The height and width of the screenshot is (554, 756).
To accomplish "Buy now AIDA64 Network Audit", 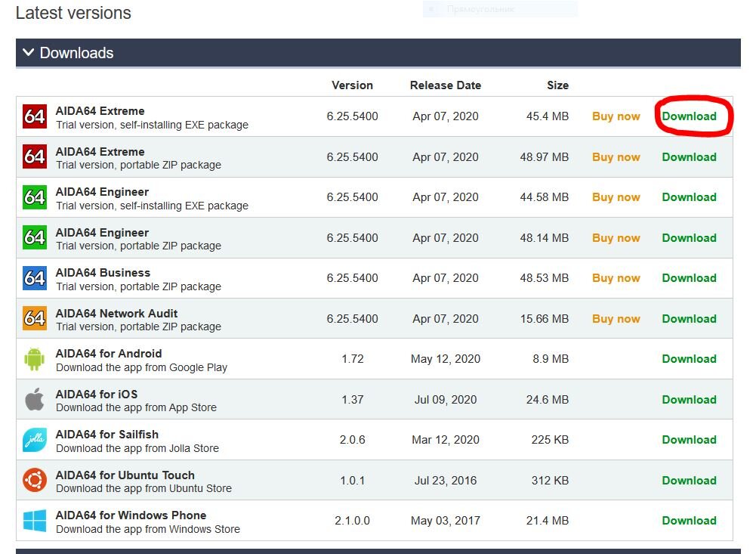I will pos(616,318).
